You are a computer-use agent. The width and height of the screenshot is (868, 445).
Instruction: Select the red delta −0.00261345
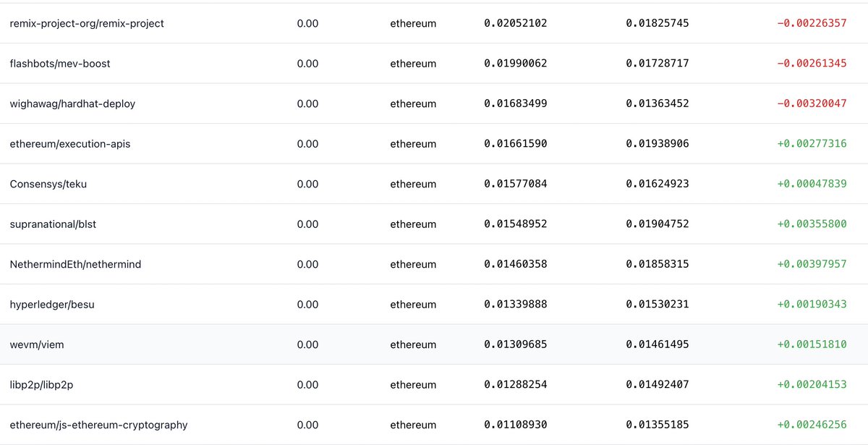812,64
